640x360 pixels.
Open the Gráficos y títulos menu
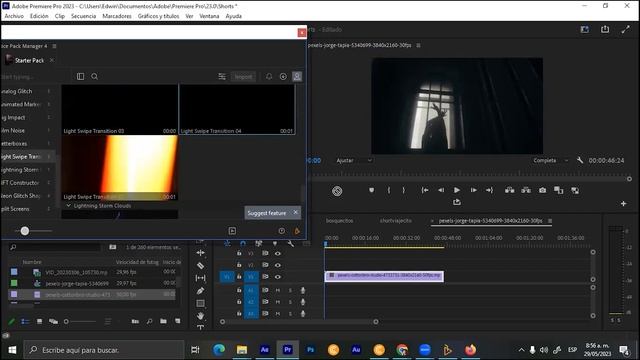coord(158,16)
